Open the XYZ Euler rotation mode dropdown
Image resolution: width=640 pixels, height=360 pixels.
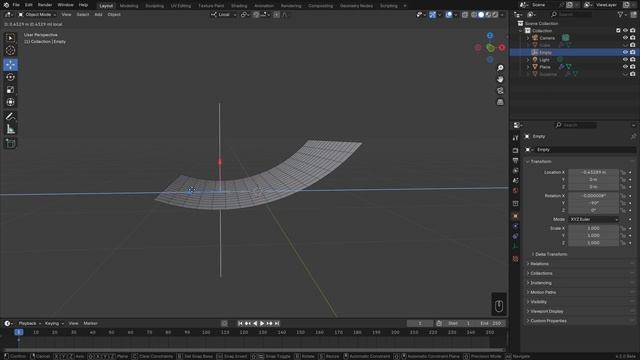(593, 220)
